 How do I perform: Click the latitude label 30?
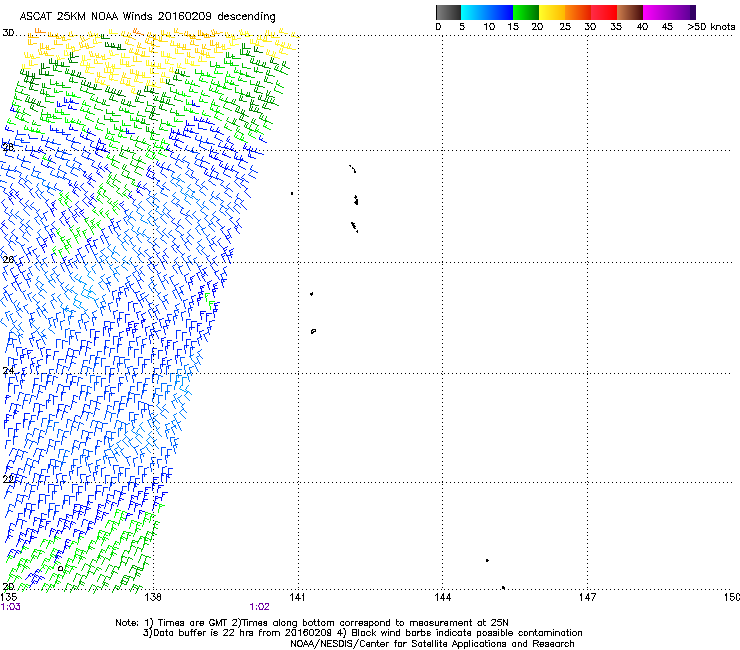point(8,33)
